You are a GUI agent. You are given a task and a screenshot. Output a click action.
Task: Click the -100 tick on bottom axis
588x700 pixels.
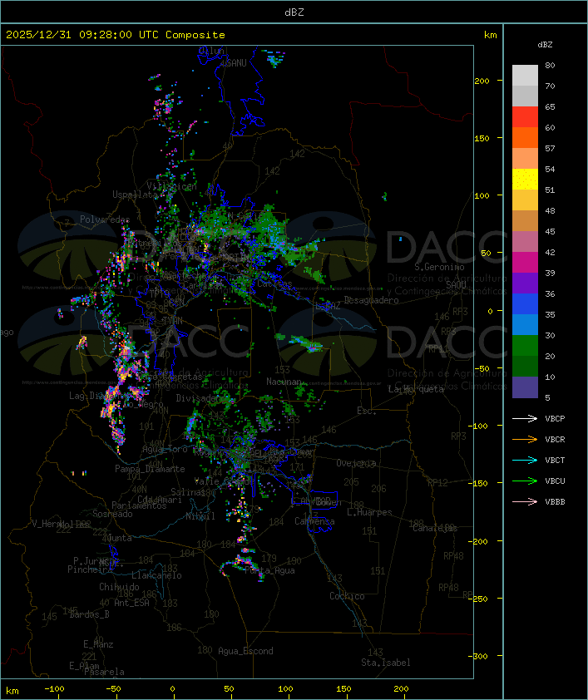point(54,689)
